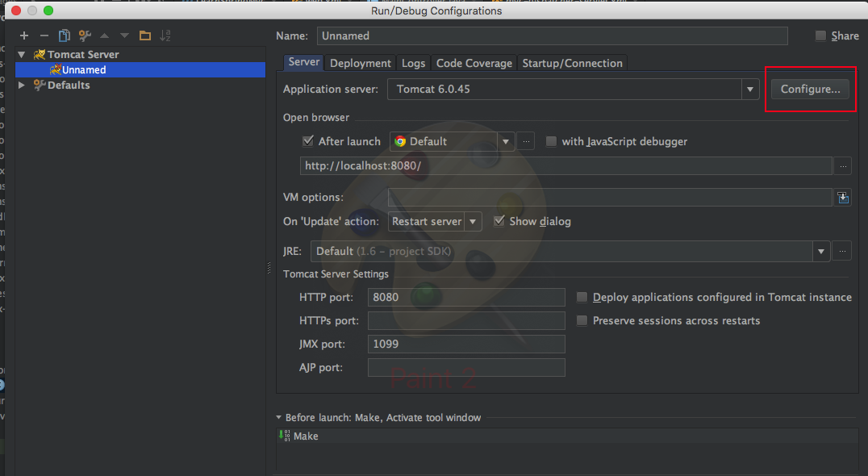
Task: Switch to the Server tab
Action: [x=303, y=62]
